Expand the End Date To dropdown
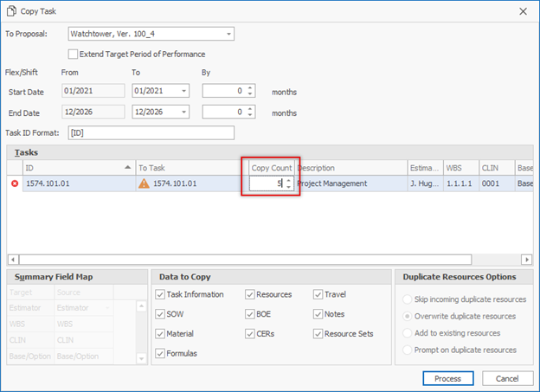 pos(183,112)
